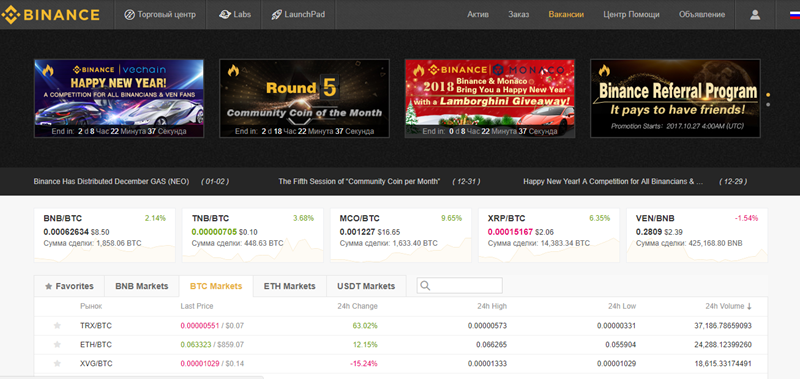
Task: Open Торговый центр trading menu
Action: pyautogui.click(x=160, y=14)
